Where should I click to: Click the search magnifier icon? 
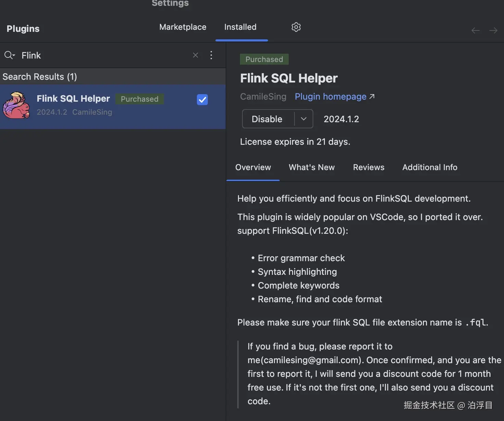[9, 55]
